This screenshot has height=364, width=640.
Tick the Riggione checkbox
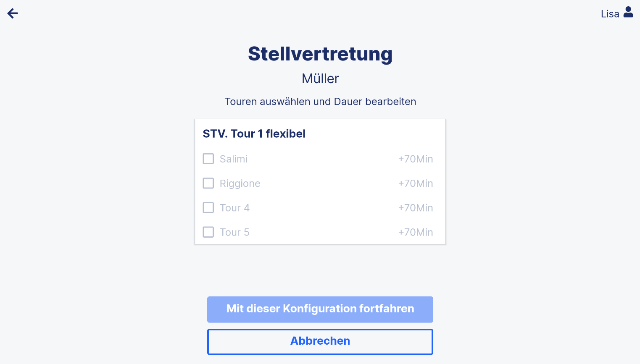click(x=208, y=183)
